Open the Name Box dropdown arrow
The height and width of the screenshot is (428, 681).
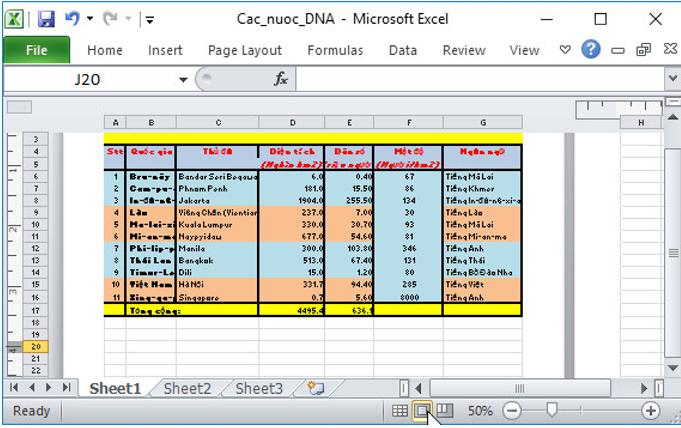pyautogui.click(x=183, y=79)
